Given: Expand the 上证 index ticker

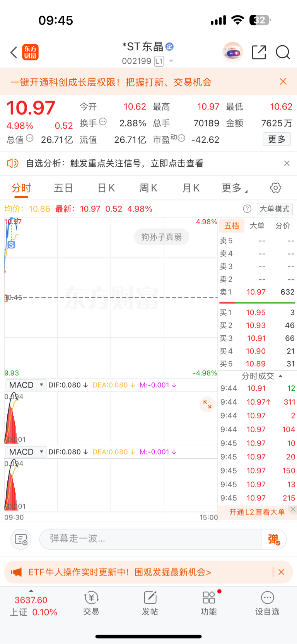Looking at the screenshot, I should click(x=33, y=605).
